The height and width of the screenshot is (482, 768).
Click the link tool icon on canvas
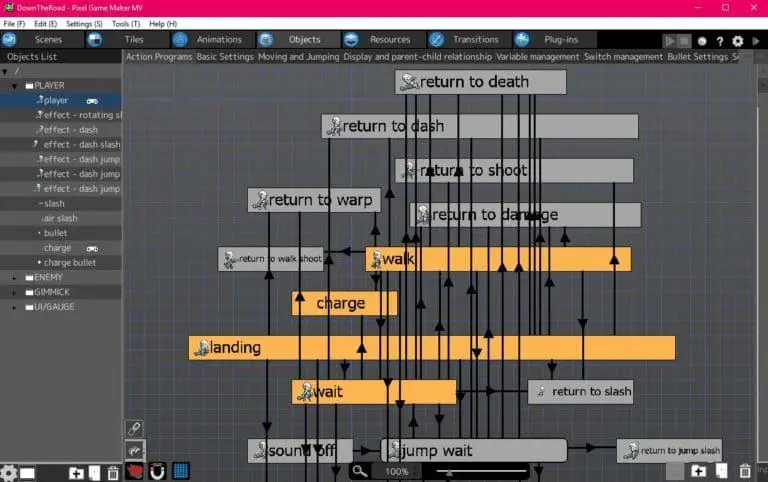pyautogui.click(x=134, y=428)
